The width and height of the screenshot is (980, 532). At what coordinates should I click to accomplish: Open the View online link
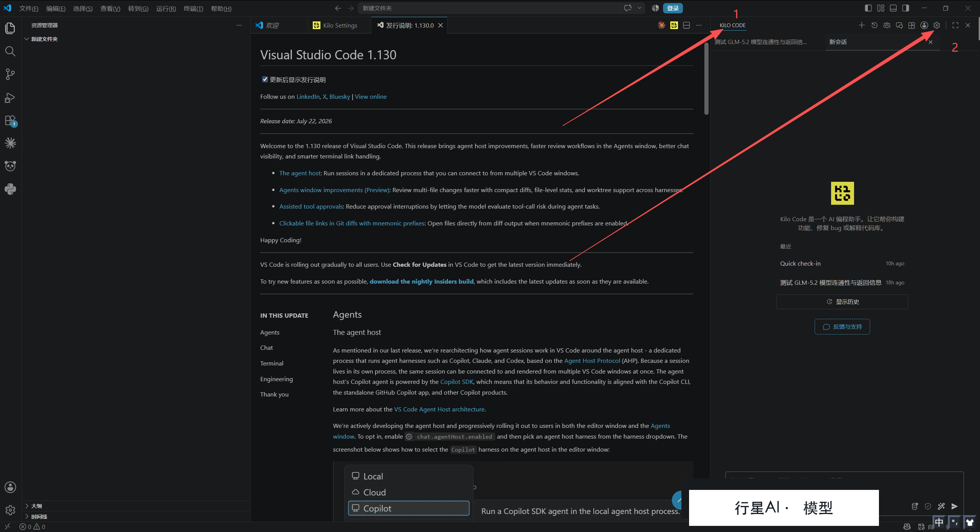(371, 96)
